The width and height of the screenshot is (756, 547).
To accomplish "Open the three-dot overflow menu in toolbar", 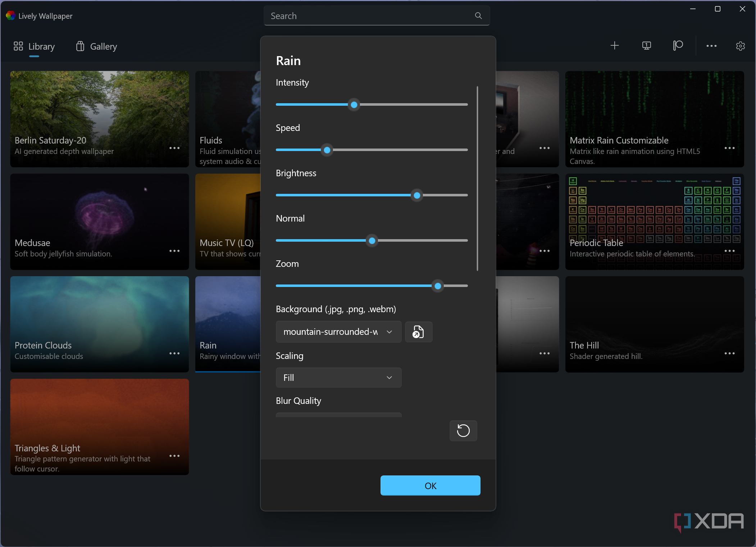I will pos(711,46).
